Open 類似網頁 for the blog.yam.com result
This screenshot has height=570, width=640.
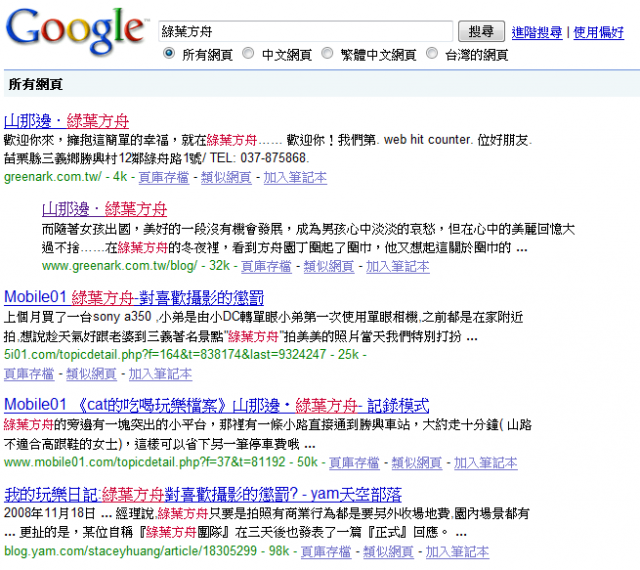tap(389, 552)
